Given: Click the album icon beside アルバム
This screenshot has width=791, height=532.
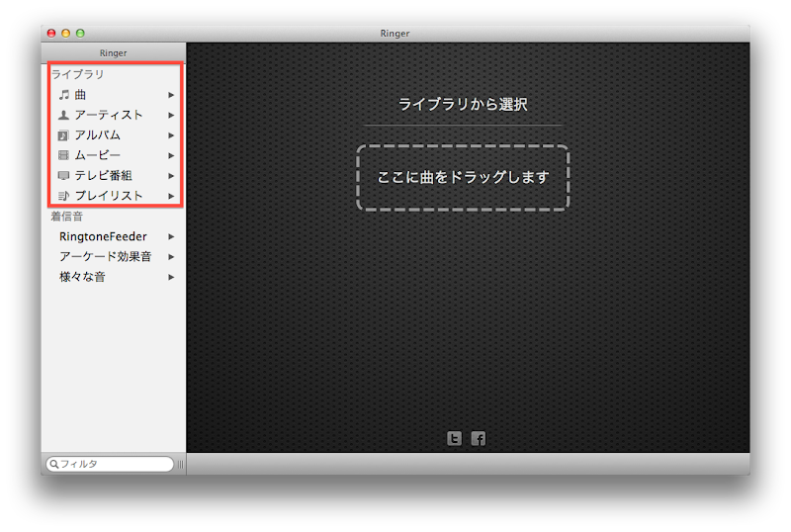Looking at the screenshot, I should coord(63,135).
